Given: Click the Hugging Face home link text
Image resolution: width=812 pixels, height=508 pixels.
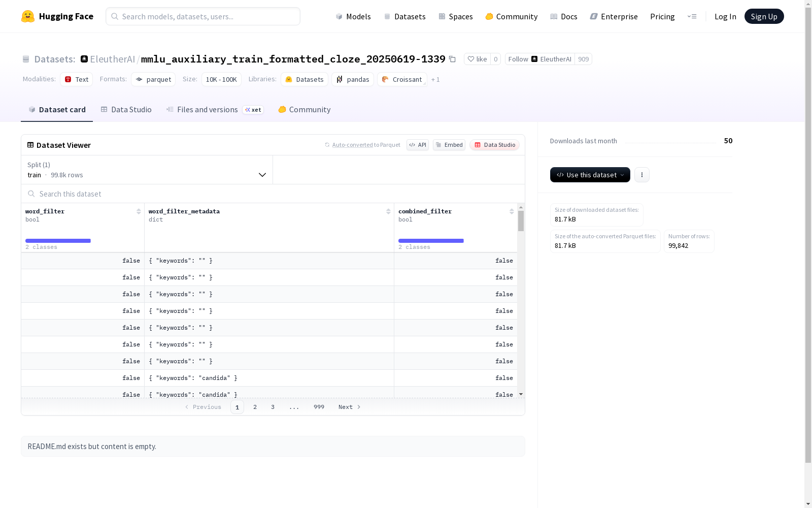Looking at the screenshot, I should click(66, 16).
